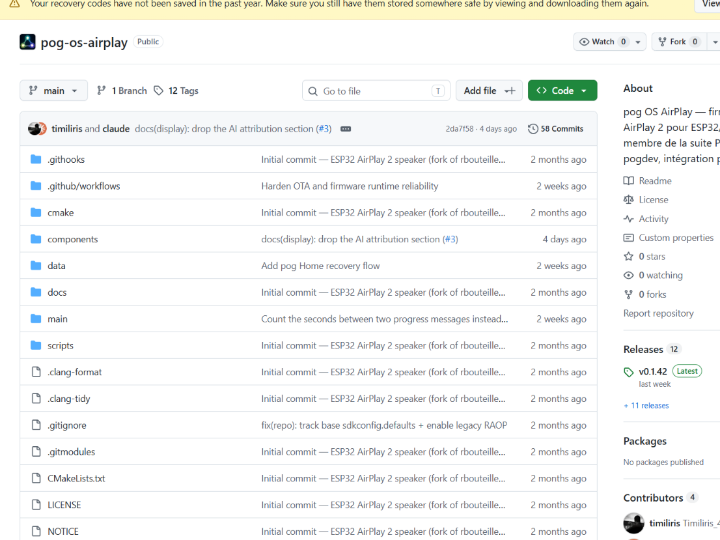720x540 pixels.
Task: Open the main branch dropdown
Action: click(x=53, y=90)
